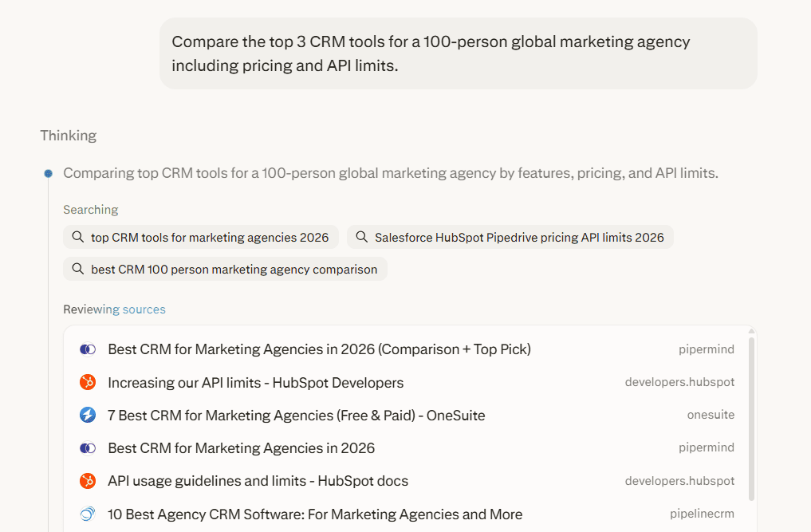The width and height of the screenshot is (811, 532).
Task: Open Increasing our API limits - HubSpot Developers
Action: (256, 383)
